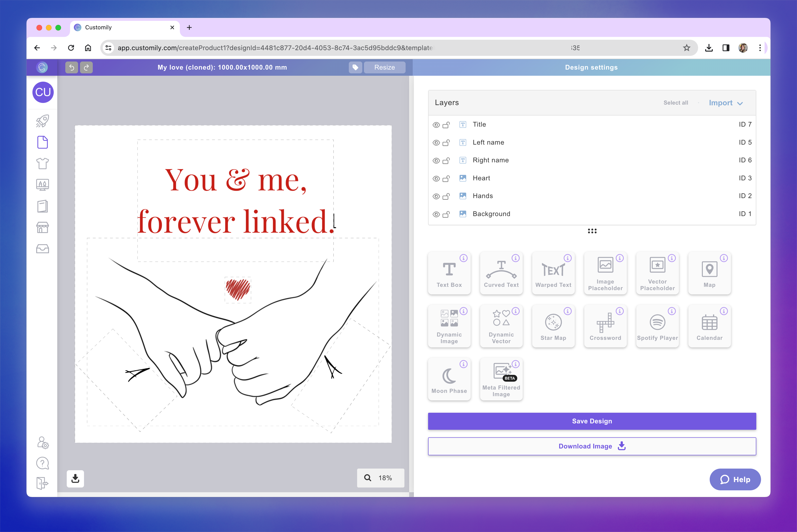797x532 pixels.
Task: Add an Image Placeholder
Action: click(x=605, y=273)
